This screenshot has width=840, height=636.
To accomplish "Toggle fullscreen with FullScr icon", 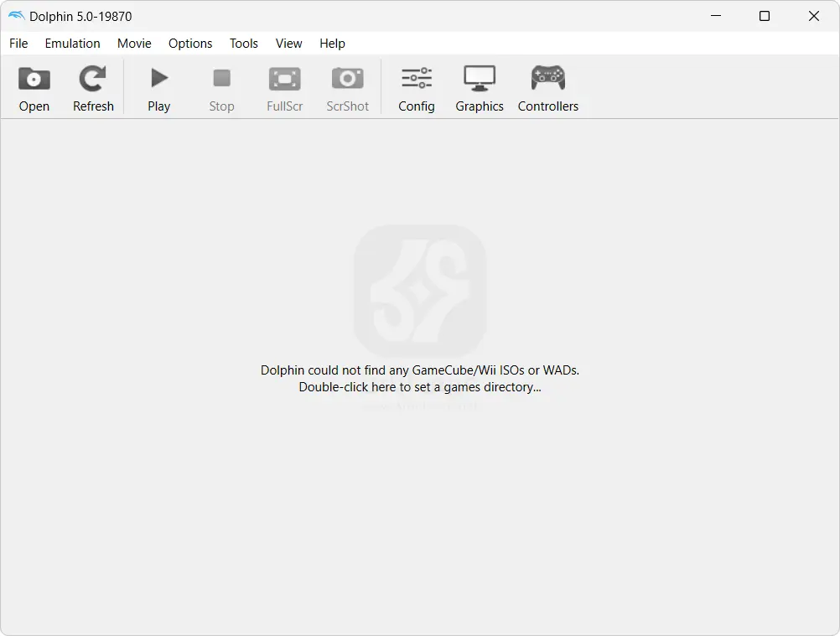I will [x=284, y=80].
